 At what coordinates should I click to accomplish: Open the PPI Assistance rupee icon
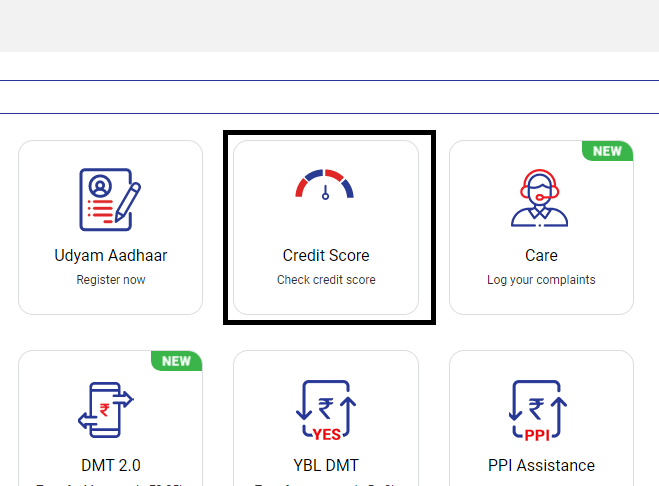(x=538, y=410)
